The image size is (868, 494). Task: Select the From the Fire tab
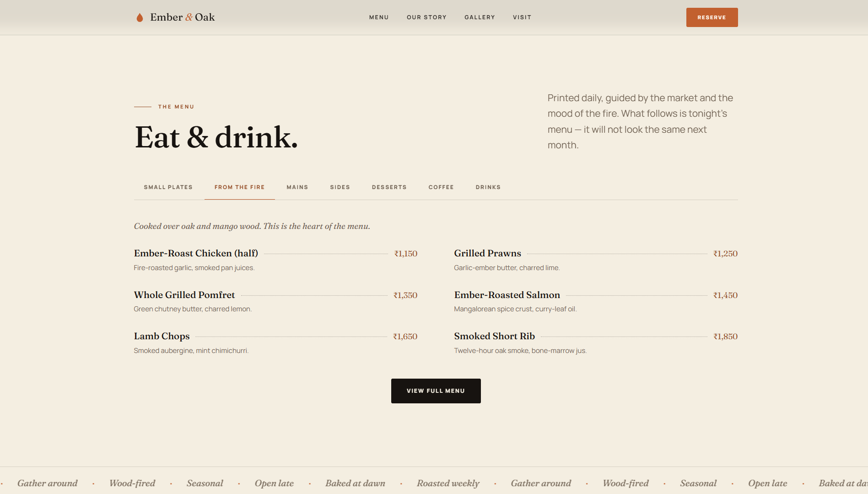pos(240,187)
